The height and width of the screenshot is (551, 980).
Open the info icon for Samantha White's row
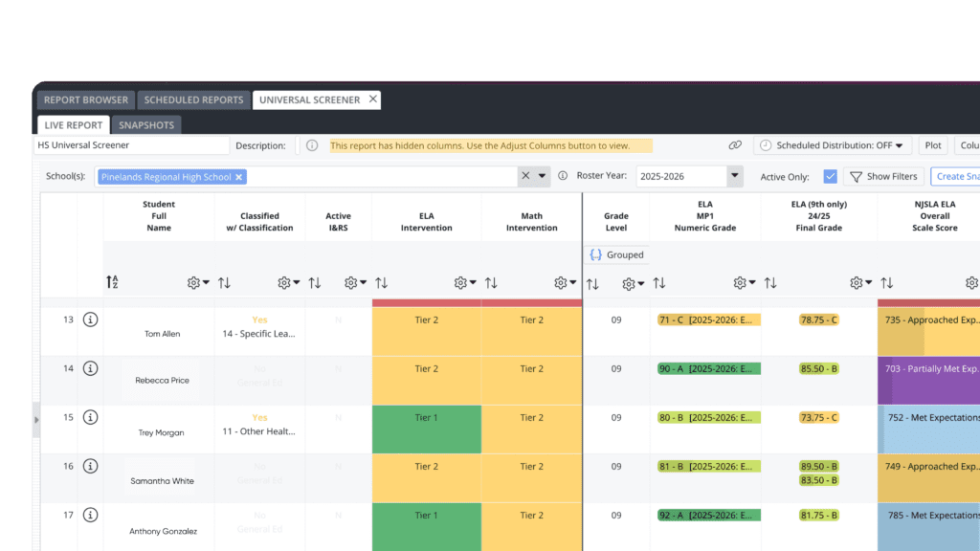[x=90, y=466]
